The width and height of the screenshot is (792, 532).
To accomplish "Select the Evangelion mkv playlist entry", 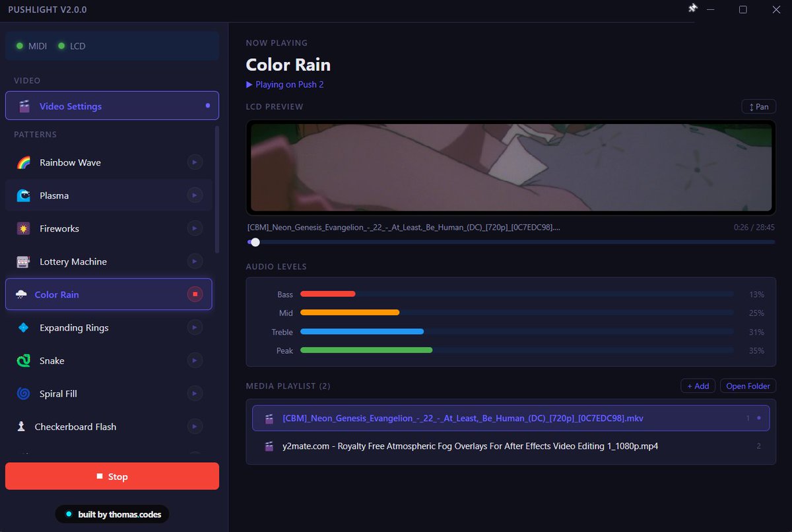I will tap(511, 418).
